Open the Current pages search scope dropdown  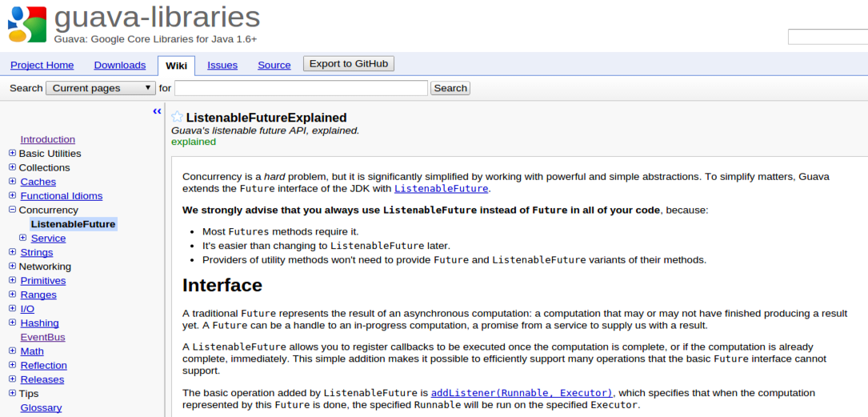pos(101,88)
